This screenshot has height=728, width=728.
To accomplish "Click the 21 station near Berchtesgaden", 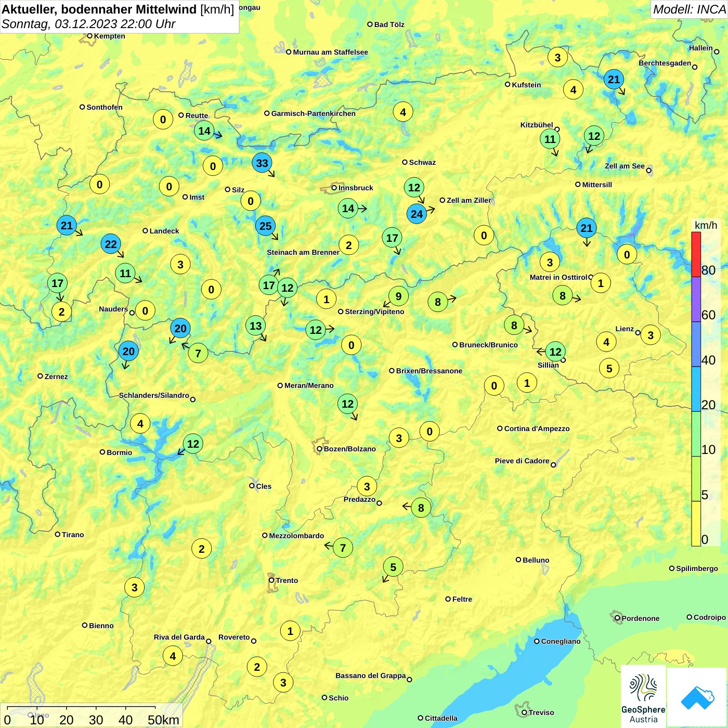I will (x=614, y=80).
